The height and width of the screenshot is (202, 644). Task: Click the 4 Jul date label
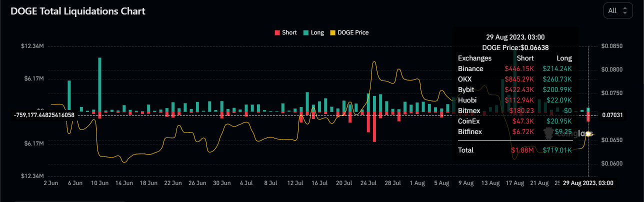point(245,183)
